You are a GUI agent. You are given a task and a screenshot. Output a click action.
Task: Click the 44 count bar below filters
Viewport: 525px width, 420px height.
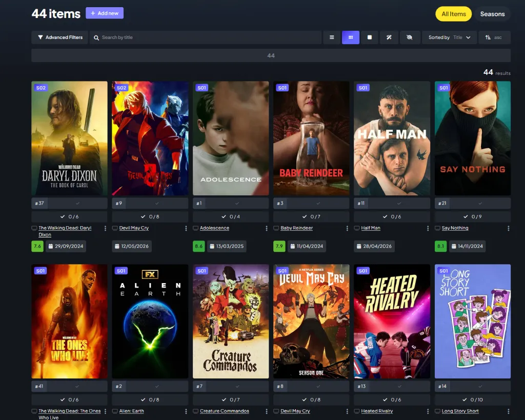pos(271,55)
